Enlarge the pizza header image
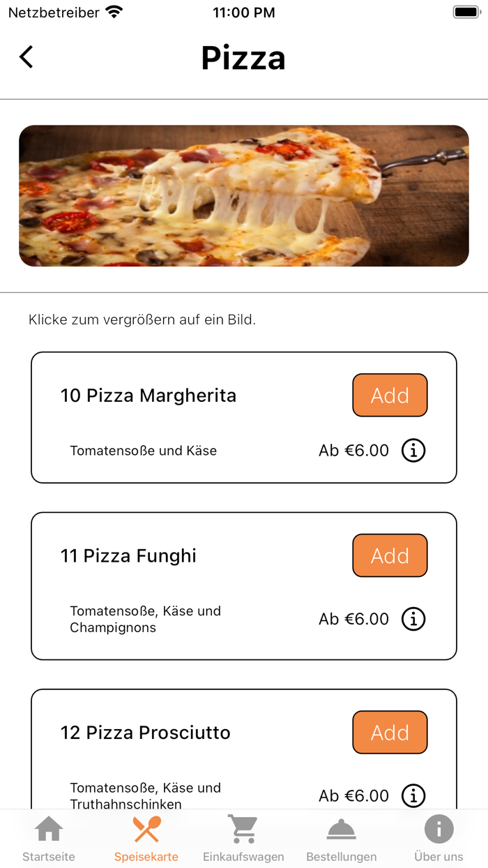 [x=244, y=195]
